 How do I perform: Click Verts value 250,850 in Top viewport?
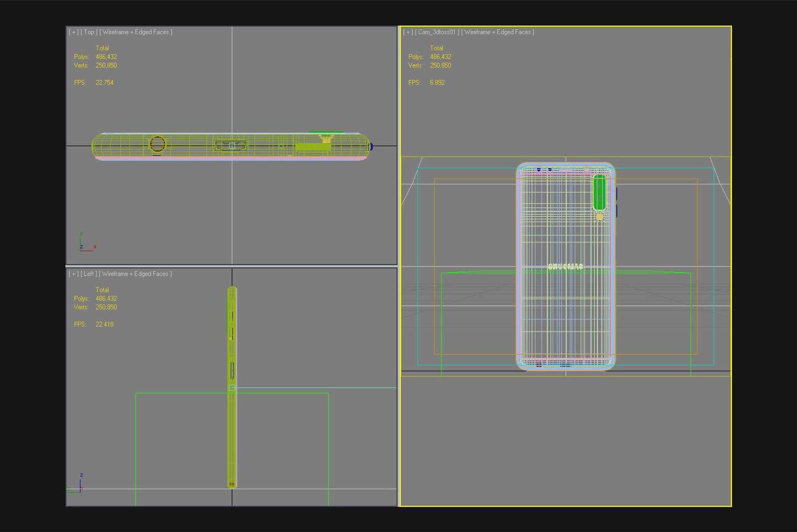point(106,66)
